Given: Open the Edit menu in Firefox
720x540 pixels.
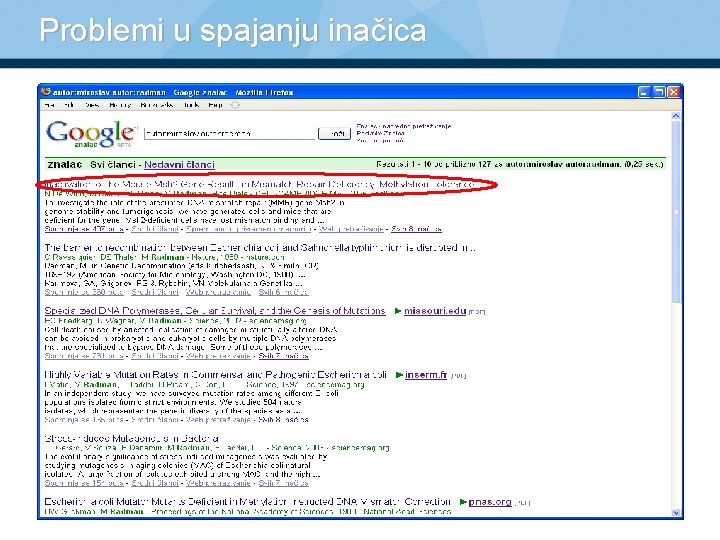Looking at the screenshot, I should pyautogui.click(x=69, y=105).
